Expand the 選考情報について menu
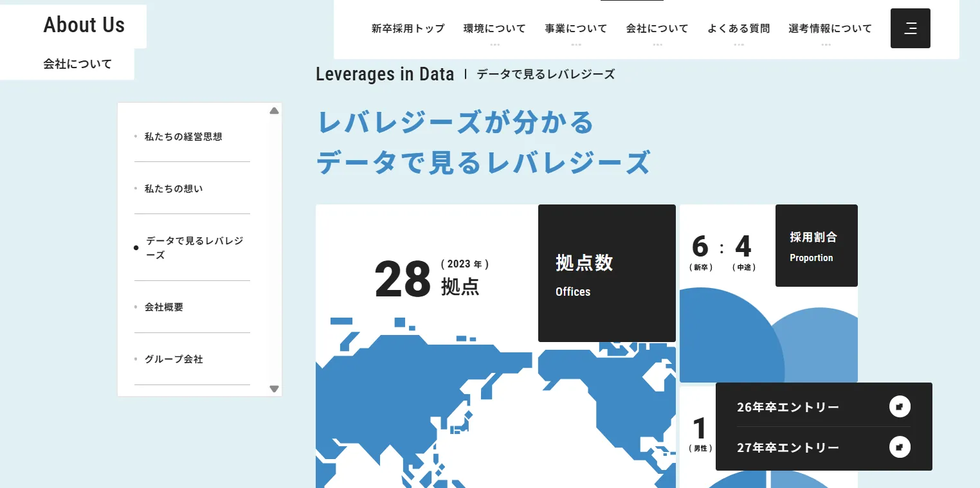Viewport: 980px width, 488px height. click(830, 28)
